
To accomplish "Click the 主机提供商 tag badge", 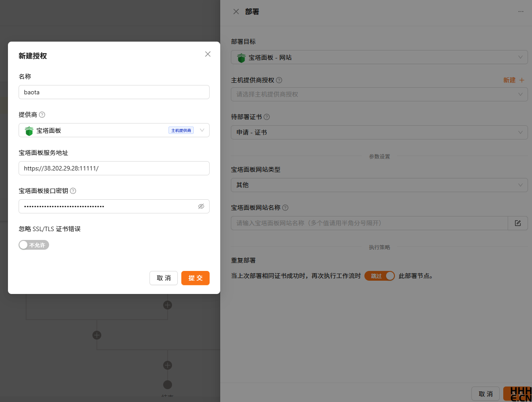I will pos(181,130).
